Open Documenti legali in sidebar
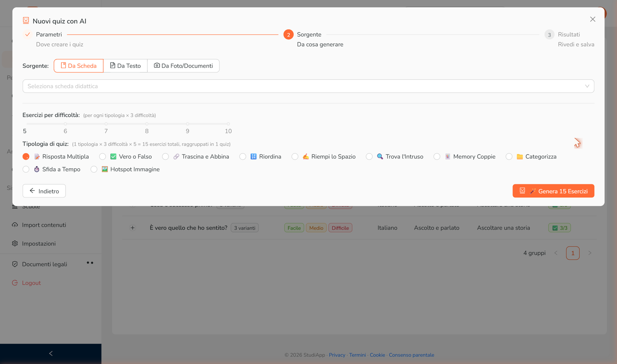This screenshot has height=364, width=617. pos(44,264)
